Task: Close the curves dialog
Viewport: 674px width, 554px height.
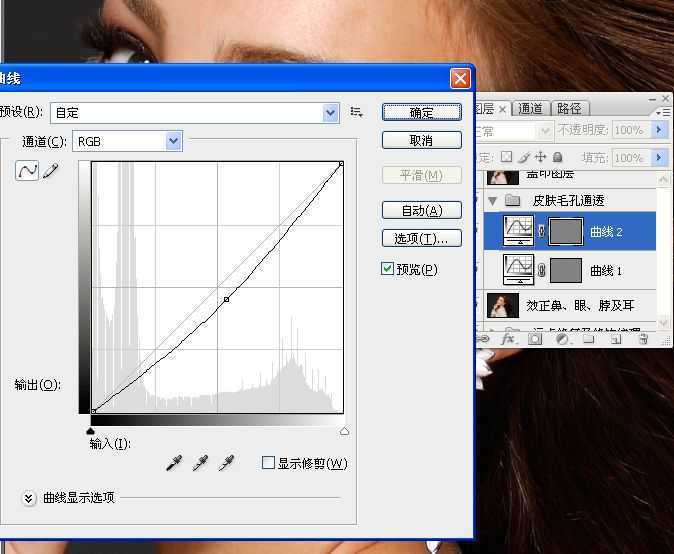Action: [x=460, y=79]
